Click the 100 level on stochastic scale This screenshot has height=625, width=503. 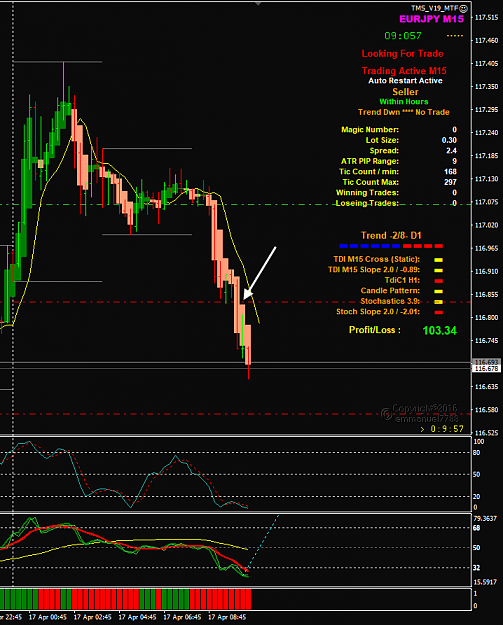coord(479,442)
